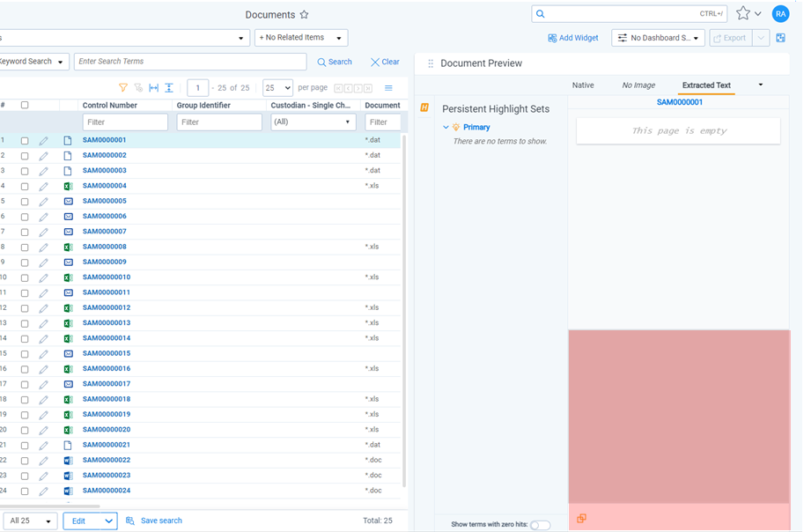The width and height of the screenshot is (804, 532).
Task: Click the edit pencil for SAM0000004
Action: (43, 186)
